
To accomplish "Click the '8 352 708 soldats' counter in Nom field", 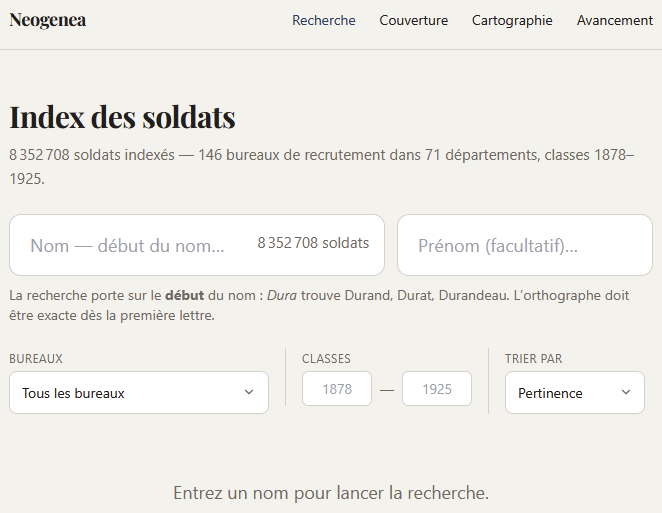I will tap(313, 243).
